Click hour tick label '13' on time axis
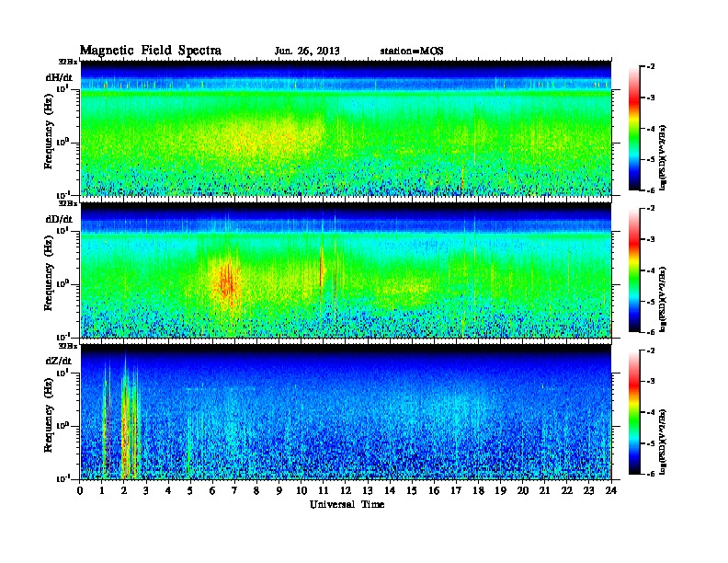The image size is (728, 563). (368, 491)
